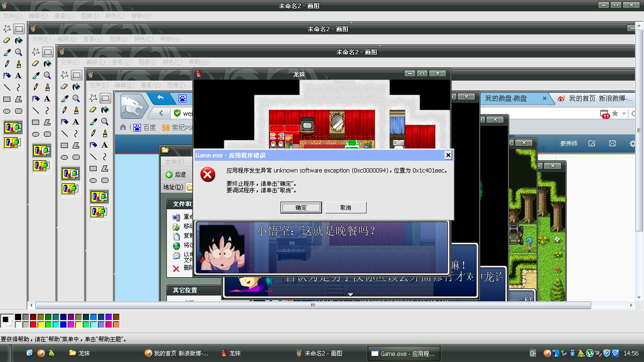Viewport: 644px width, 362px height.
Task: Select the Brush tool in outermost Paint toolbox
Action: pyautogui.click(x=19, y=64)
